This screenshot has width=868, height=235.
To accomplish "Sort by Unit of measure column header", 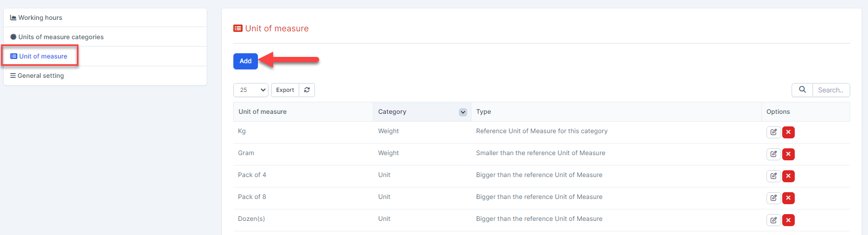I will [263, 112].
